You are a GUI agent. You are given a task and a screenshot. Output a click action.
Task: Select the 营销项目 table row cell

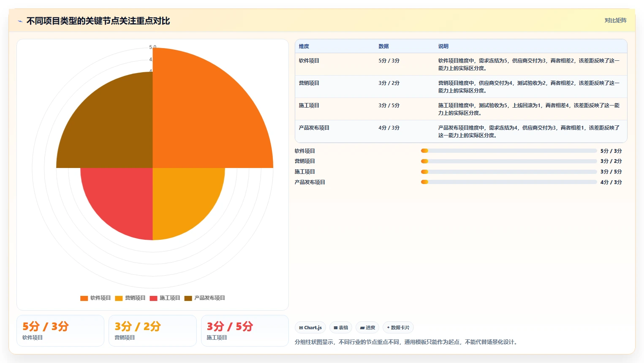pyautogui.click(x=309, y=83)
